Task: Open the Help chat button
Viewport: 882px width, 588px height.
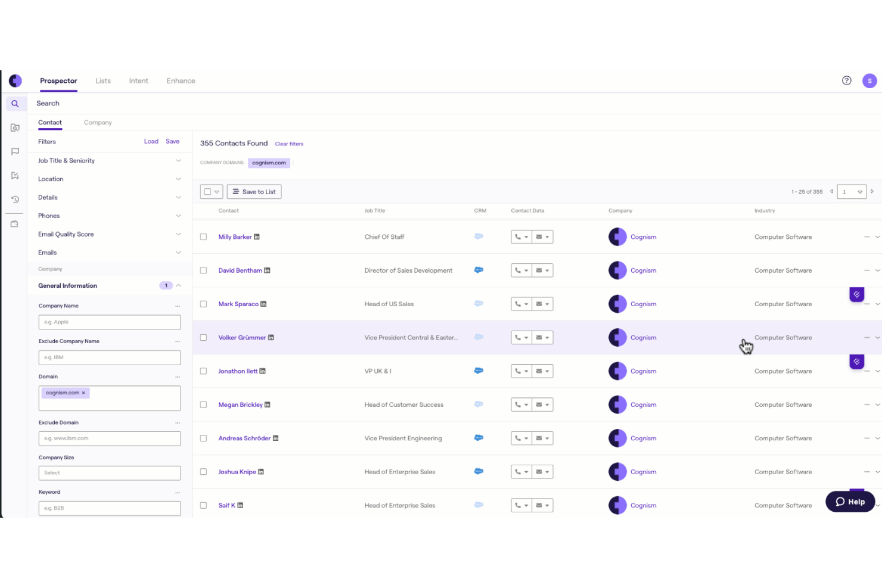Action: tap(850, 502)
